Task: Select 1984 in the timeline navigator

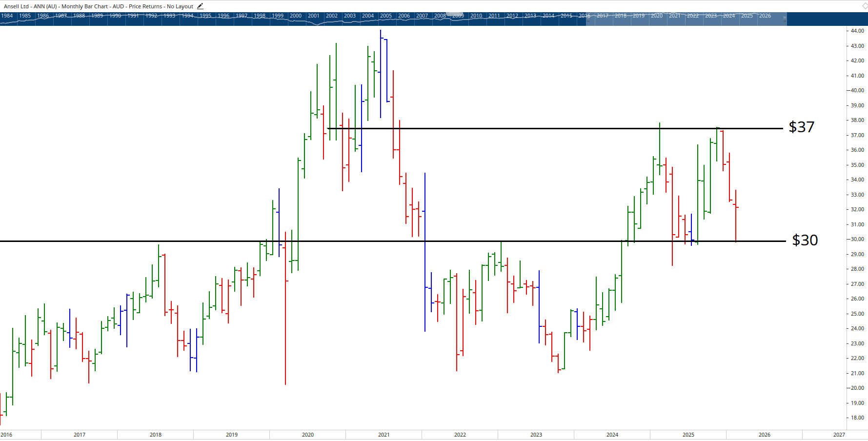Action: tap(7, 16)
